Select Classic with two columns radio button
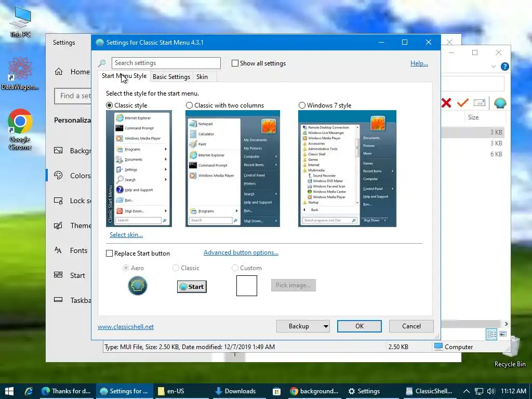Screen dimensions: 532x399 (x=189, y=105)
